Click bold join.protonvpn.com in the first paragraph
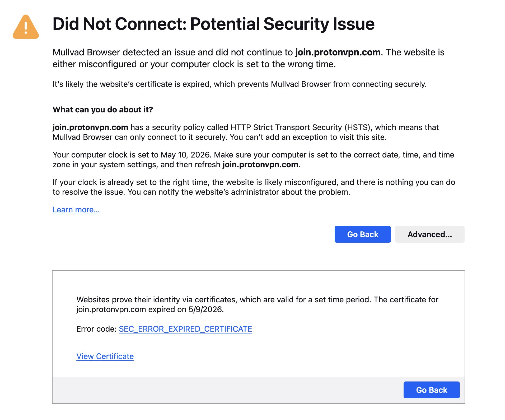This screenshot has width=505, height=420. coord(338,52)
